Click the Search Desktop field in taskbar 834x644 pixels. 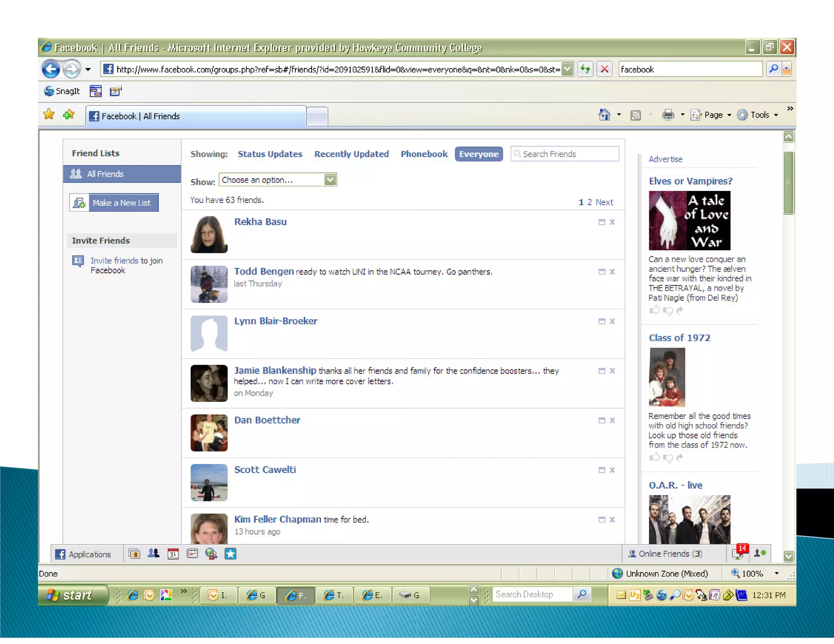click(532, 594)
